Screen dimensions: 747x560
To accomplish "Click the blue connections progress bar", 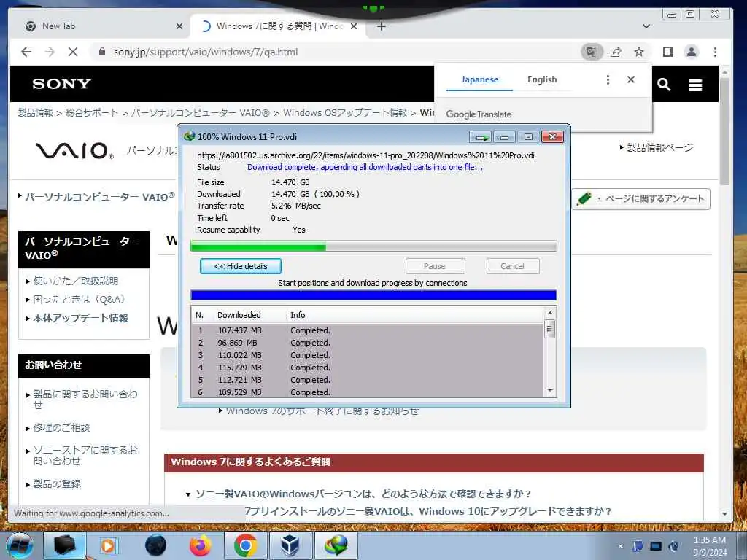I will click(x=373, y=295).
